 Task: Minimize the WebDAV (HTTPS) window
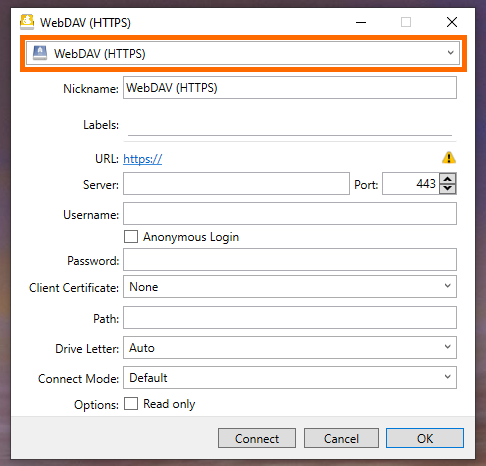[x=361, y=22]
